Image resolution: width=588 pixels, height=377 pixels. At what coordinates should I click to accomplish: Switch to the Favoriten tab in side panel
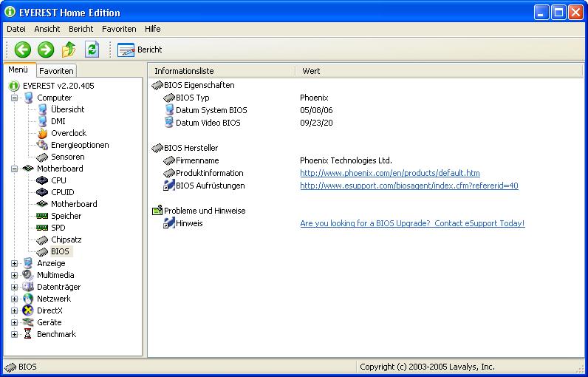tap(56, 71)
